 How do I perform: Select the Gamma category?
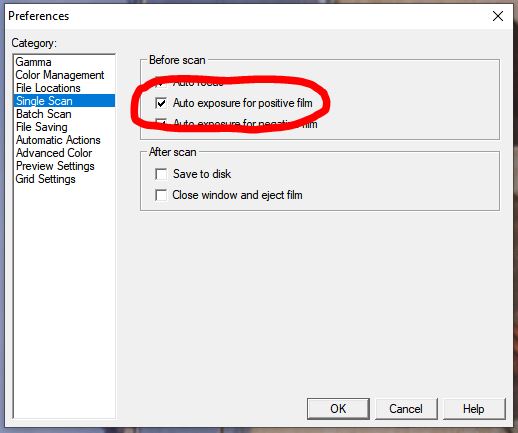tap(33, 62)
